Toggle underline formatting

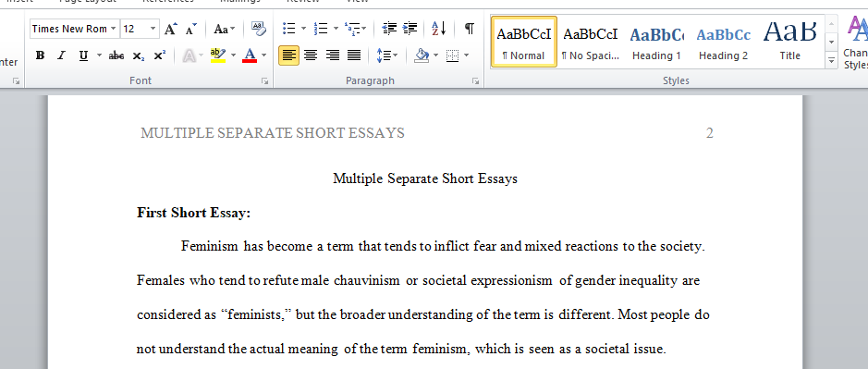[x=83, y=55]
